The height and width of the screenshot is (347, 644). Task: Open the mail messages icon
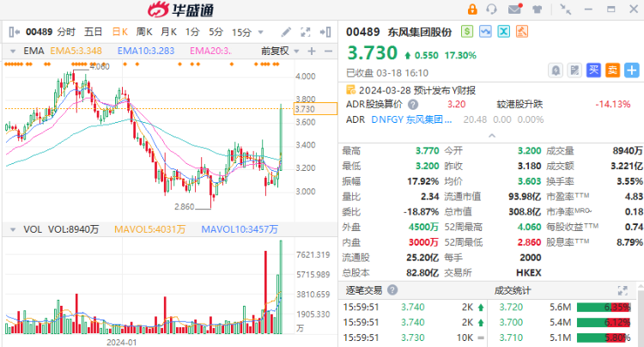point(515,9)
